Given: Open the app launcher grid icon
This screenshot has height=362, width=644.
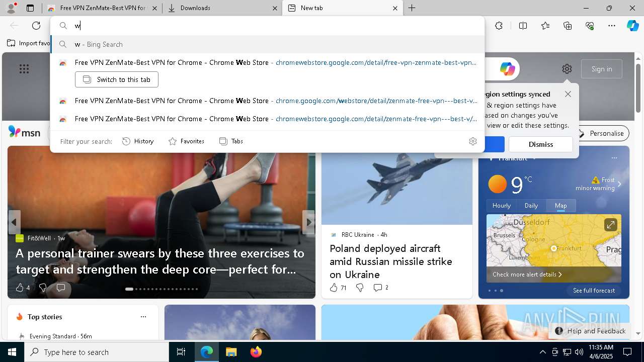Looking at the screenshot, I should pyautogui.click(x=24, y=69).
